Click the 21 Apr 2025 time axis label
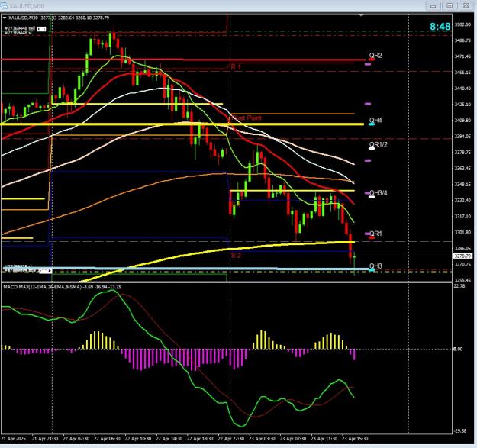The height and width of the screenshot is (448, 477). coord(14,439)
